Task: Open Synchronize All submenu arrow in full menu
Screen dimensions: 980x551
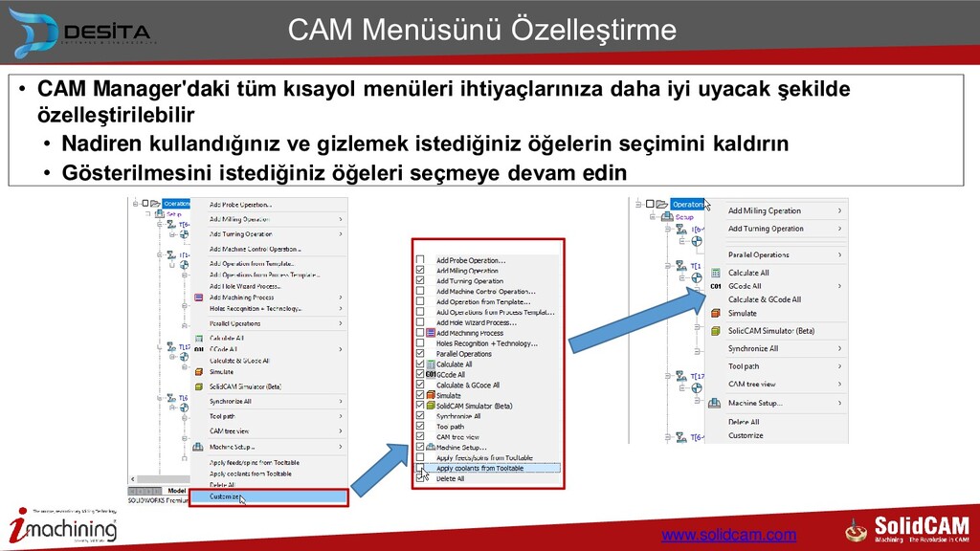Action: pyautogui.click(x=341, y=402)
